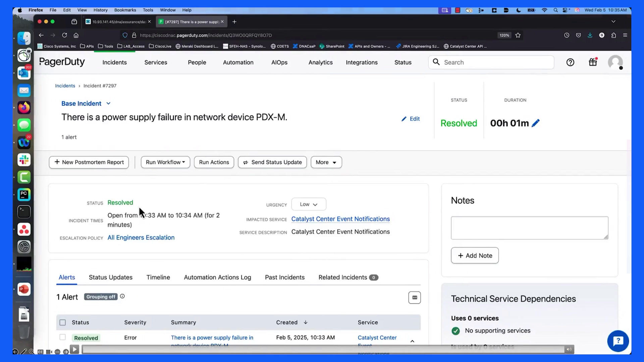Click the Send Status Update button
This screenshot has width=644, height=362.
point(272,162)
